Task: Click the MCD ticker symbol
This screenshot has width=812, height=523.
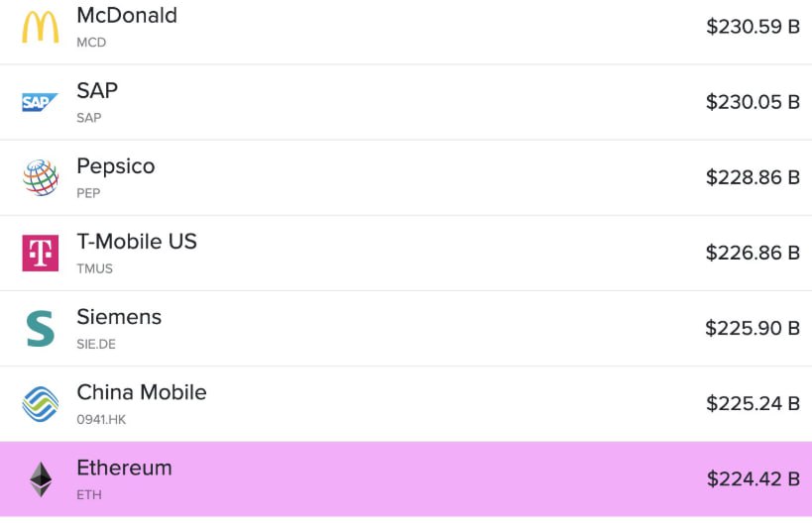Action: pos(91,43)
